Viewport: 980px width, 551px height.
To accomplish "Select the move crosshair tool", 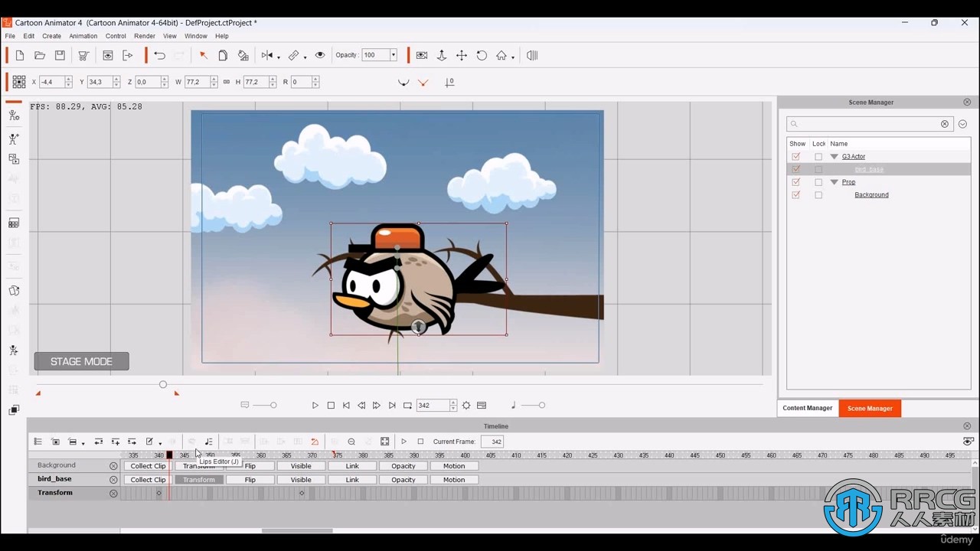I will [x=462, y=55].
